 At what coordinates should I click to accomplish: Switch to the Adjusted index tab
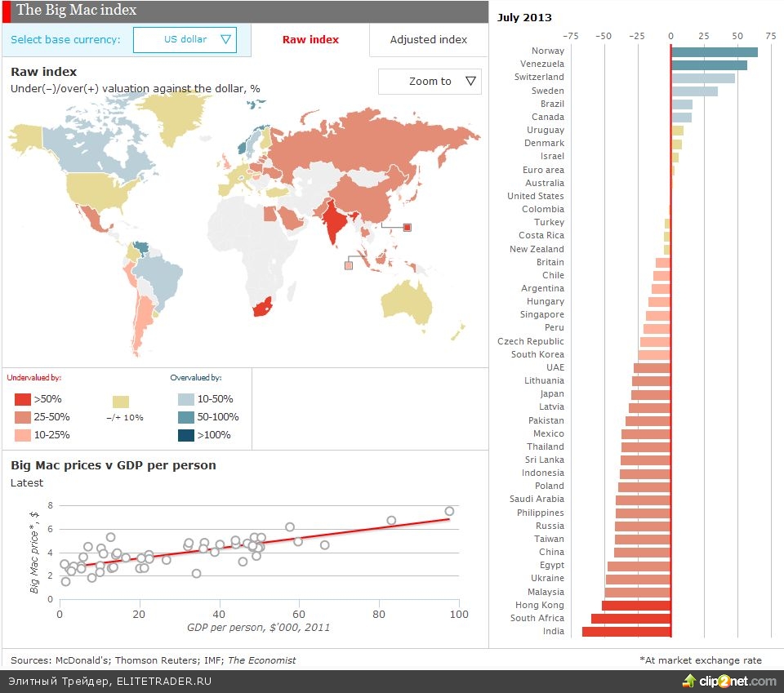429,39
